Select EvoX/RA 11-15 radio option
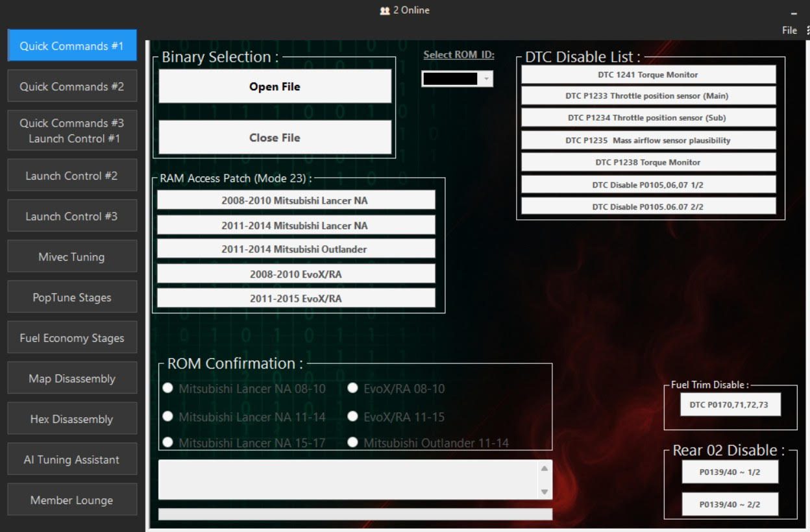The height and width of the screenshot is (532, 810). click(x=353, y=417)
